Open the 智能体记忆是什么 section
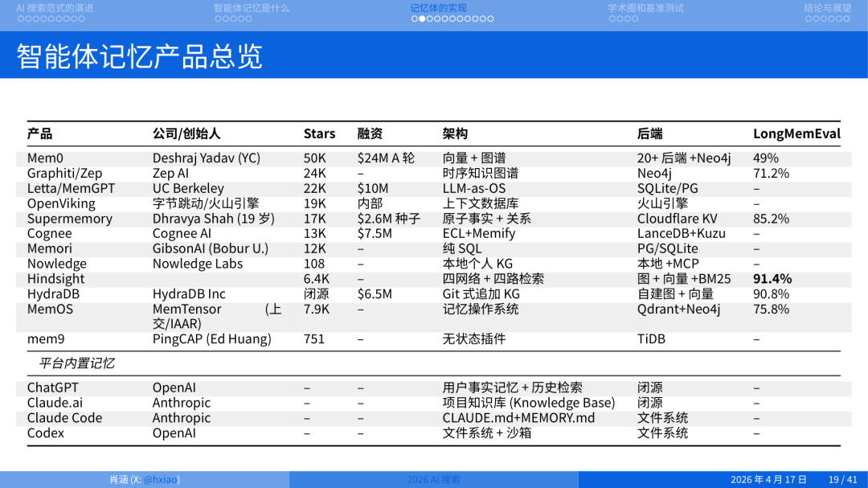 coord(250,8)
